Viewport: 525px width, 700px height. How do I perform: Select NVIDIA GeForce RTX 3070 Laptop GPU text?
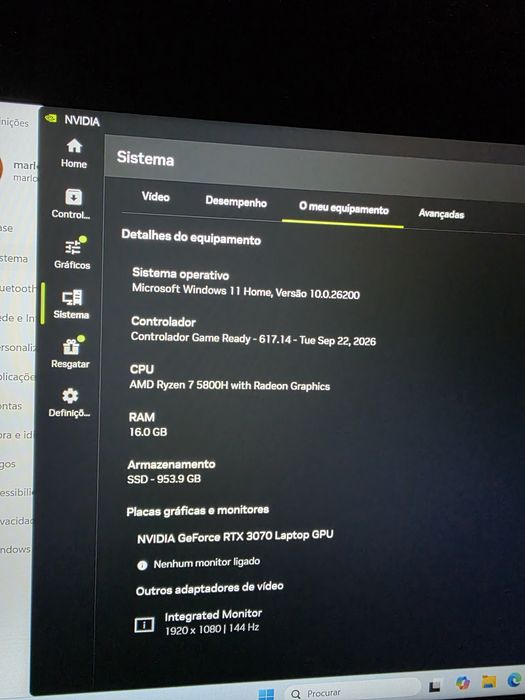click(235, 536)
